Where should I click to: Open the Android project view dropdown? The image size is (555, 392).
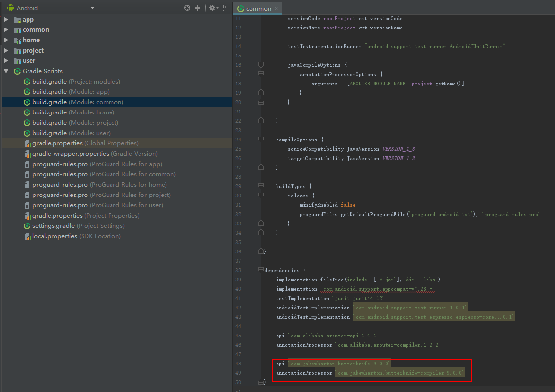[92, 8]
